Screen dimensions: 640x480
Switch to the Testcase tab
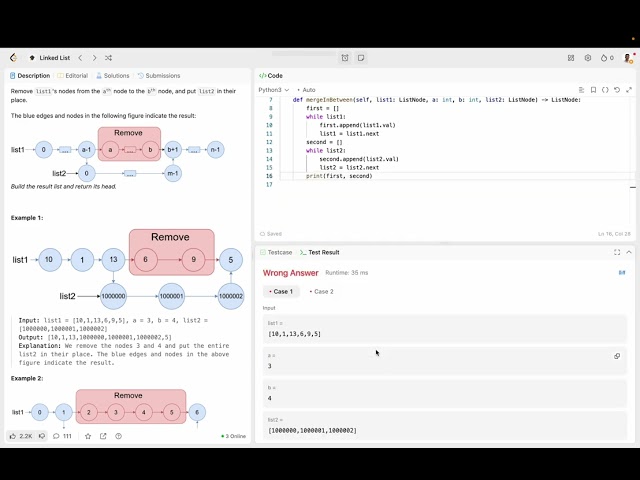[x=277, y=252]
